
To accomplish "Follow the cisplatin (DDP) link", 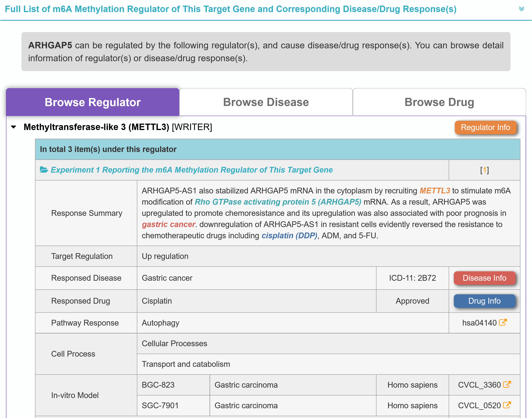I will point(289,235).
